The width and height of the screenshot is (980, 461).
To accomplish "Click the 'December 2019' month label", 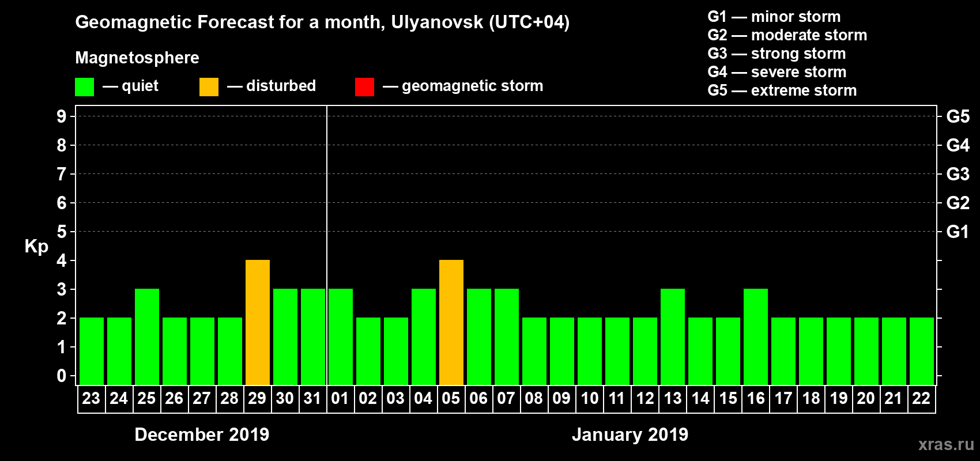I will pyautogui.click(x=202, y=434).
